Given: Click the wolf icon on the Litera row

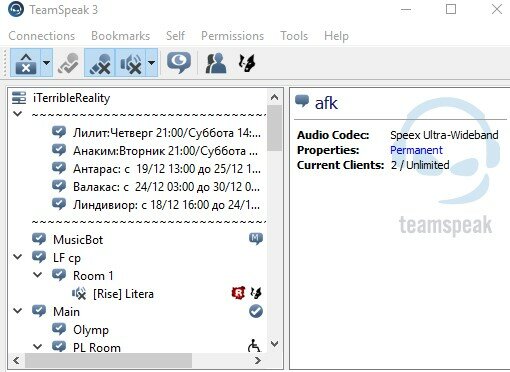Looking at the screenshot, I should 256,293.
